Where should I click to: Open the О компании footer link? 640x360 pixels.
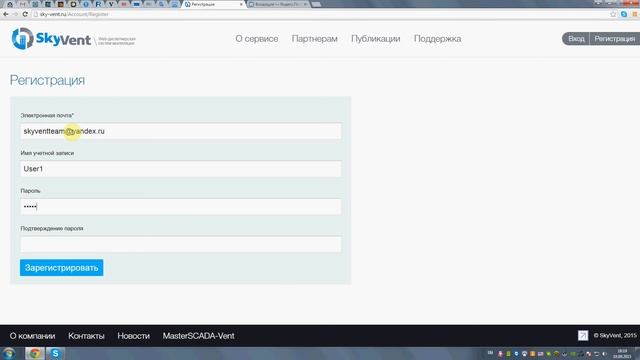[32, 336]
